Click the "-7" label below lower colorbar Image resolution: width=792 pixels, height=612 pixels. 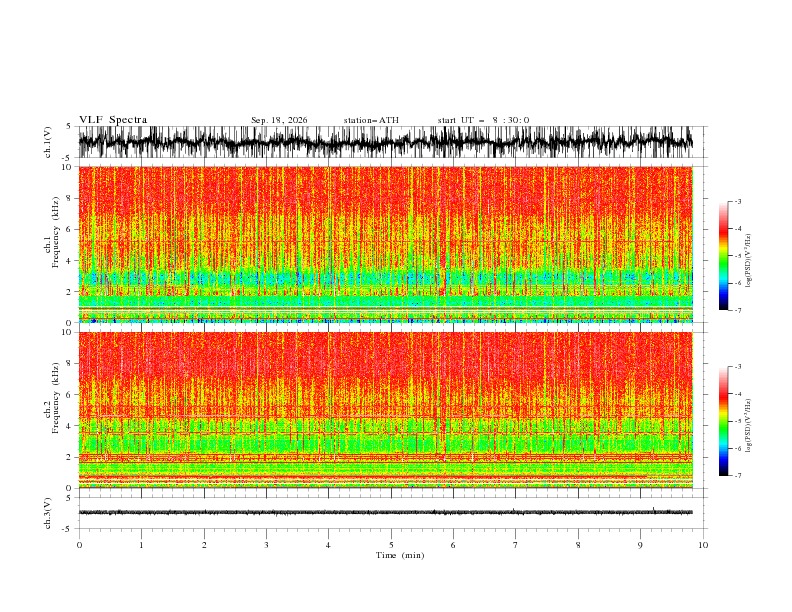[x=737, y=476]
